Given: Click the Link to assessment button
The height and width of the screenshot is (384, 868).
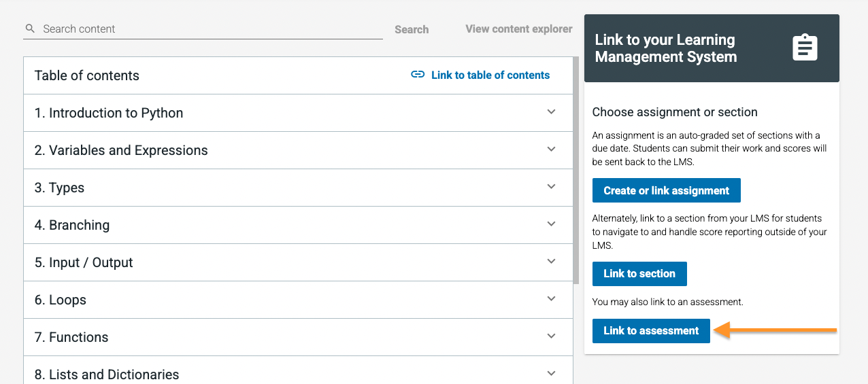Looking at the screenshot, I should [651, 330].
